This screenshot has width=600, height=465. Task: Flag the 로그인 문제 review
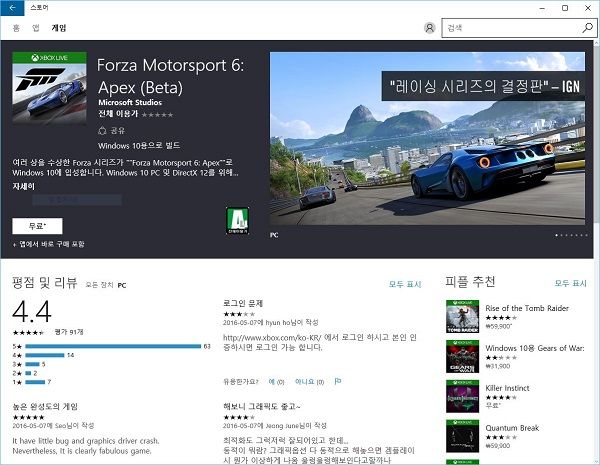[x=338, y=381]
